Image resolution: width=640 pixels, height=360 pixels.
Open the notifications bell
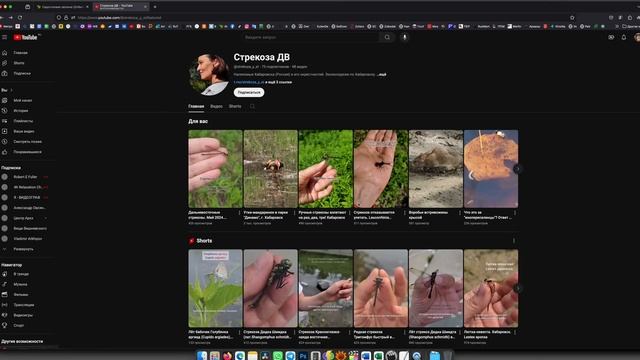coord(624,37)
